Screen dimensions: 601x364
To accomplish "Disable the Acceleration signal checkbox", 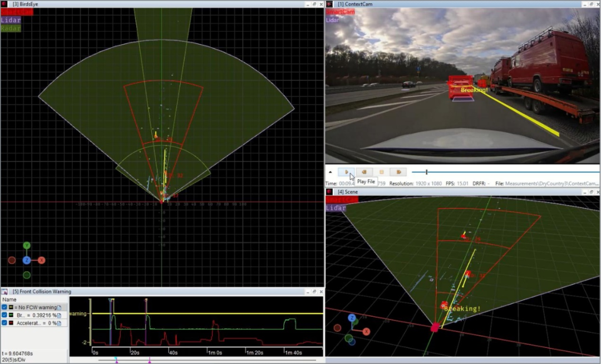I will (4, 323).
